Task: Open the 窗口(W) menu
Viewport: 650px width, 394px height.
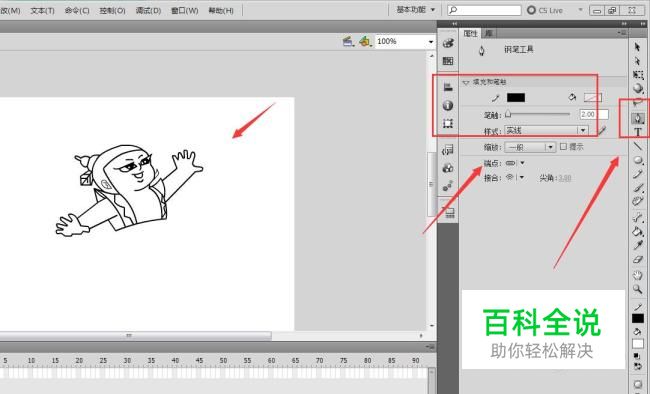Action: point(184,11)
